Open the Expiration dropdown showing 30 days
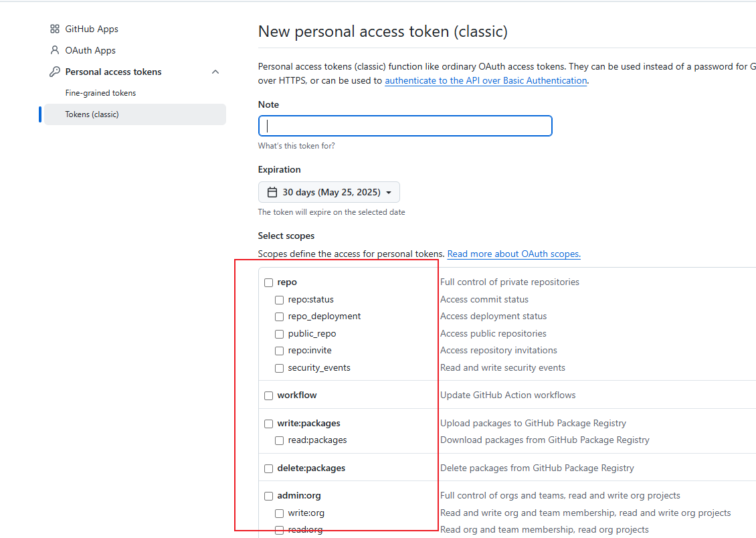The height and width of the screenshot is (538, 756). (x=328, y=191)
